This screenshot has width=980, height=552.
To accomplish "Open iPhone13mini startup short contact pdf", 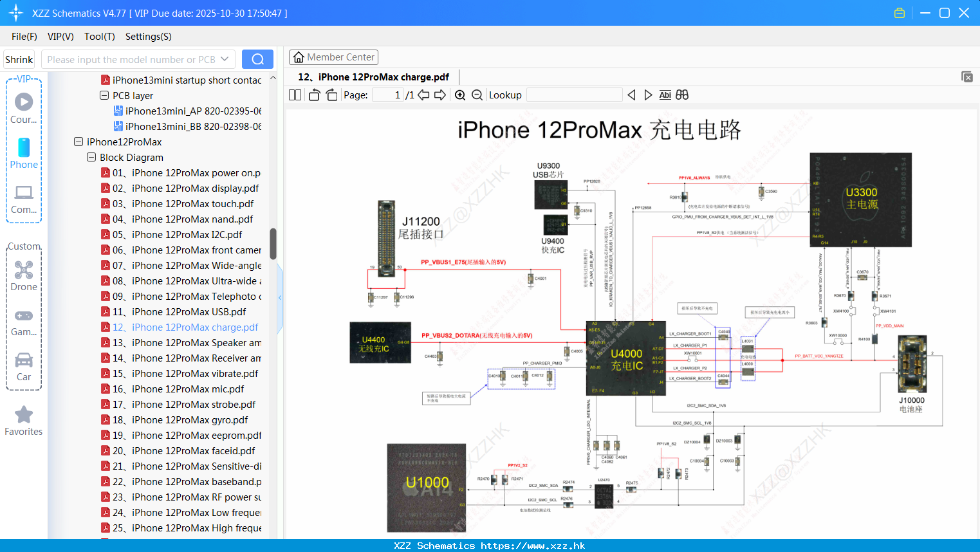I will pos(181,80).
